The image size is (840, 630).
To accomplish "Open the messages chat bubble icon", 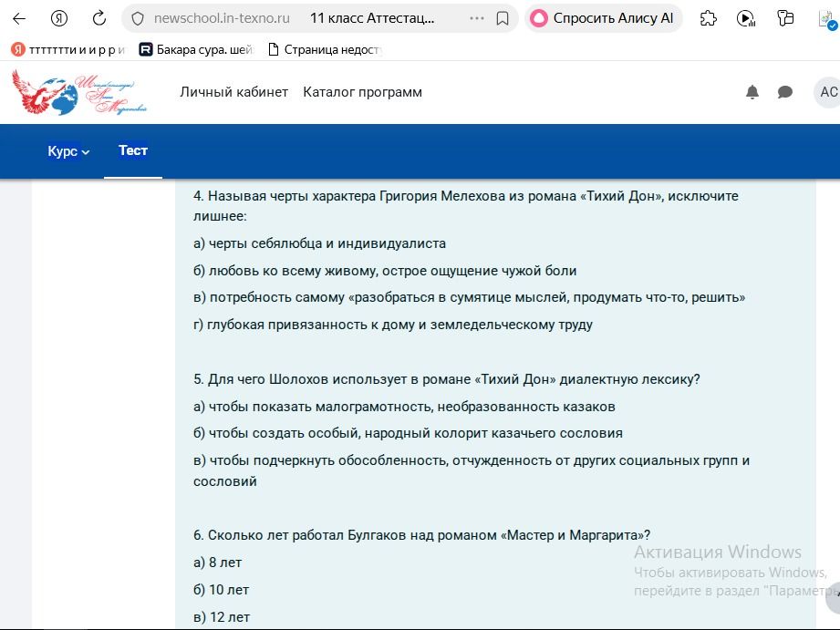I will 785,92.
